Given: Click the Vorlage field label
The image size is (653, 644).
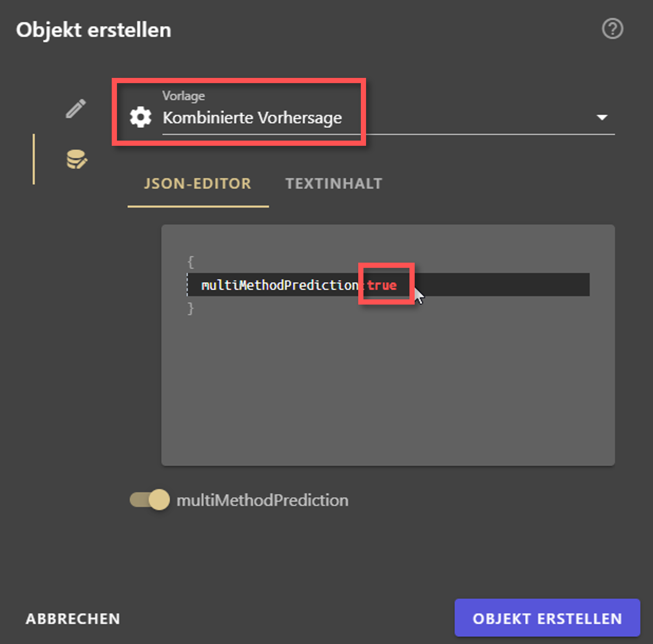Looking at the screenshot, I should [x=183, y=96].
